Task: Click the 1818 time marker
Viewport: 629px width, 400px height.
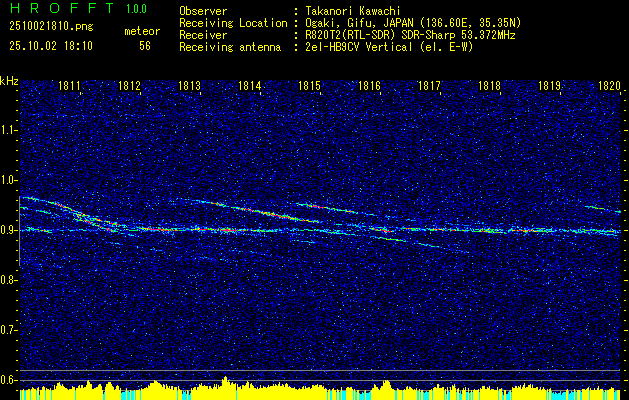Action: (489, 85)
